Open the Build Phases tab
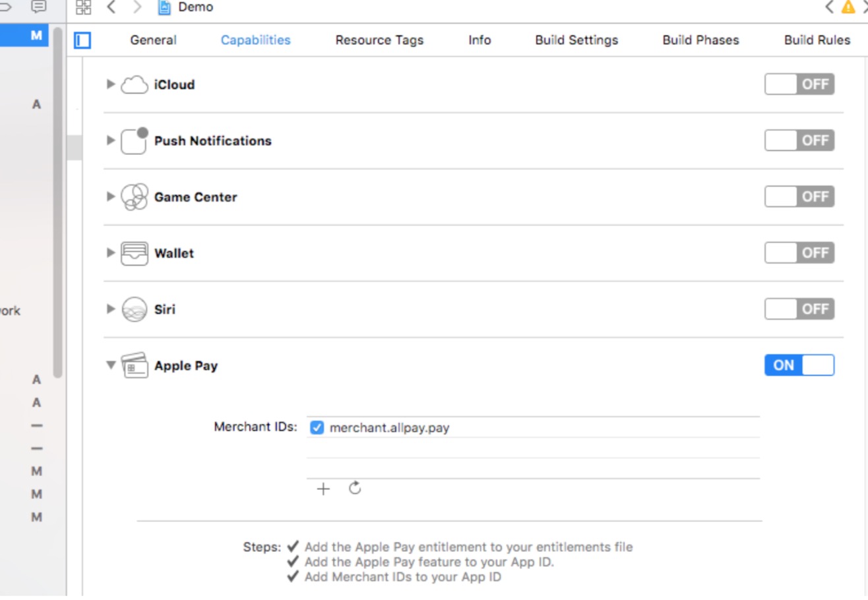The width and height of the screenshot is (868, 600). (700, 40)
